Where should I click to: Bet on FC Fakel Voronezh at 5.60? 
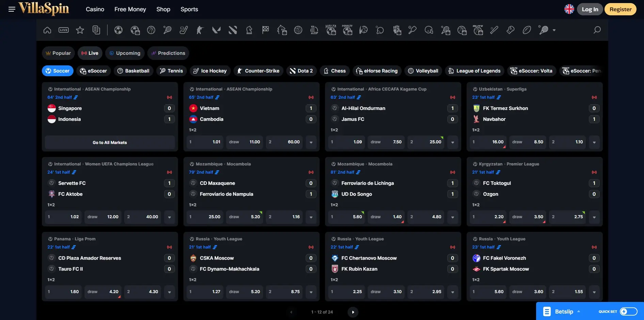point(488,292)
